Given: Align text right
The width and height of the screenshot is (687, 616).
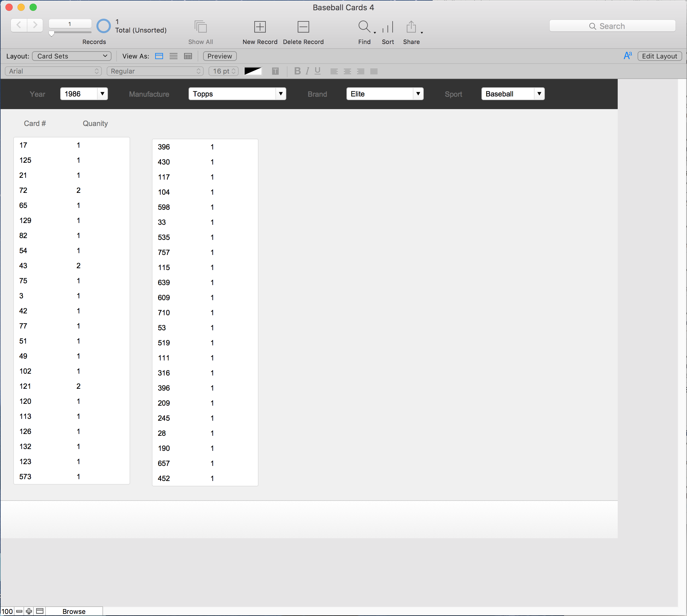Looking at the screenshot, I should [x=361, y=71].
